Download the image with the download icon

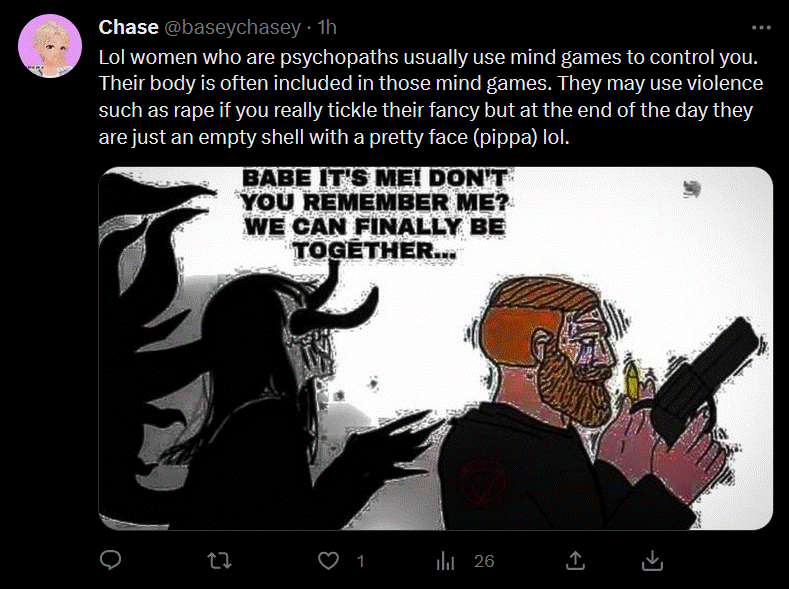652,560
